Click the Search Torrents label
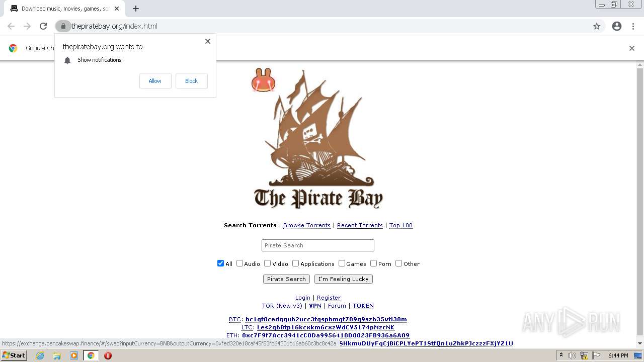The height and width of the screenshot is (362, 644). 250,225
